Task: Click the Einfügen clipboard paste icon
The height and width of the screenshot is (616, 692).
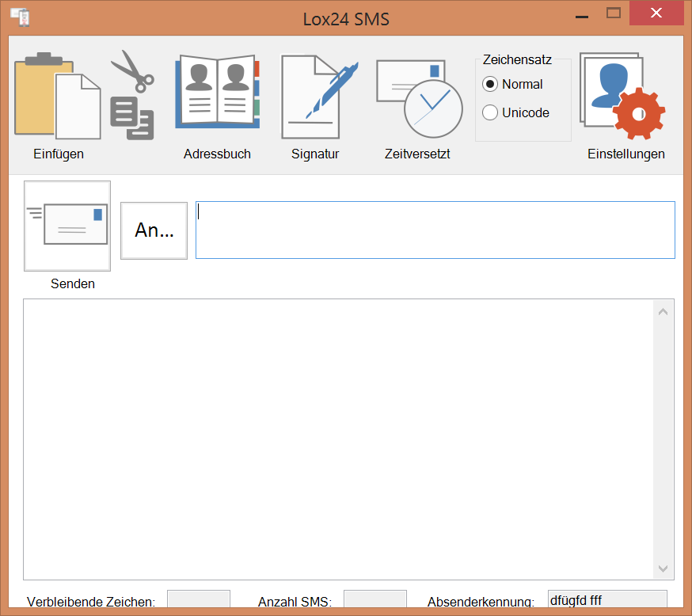Action: (58, 96)
